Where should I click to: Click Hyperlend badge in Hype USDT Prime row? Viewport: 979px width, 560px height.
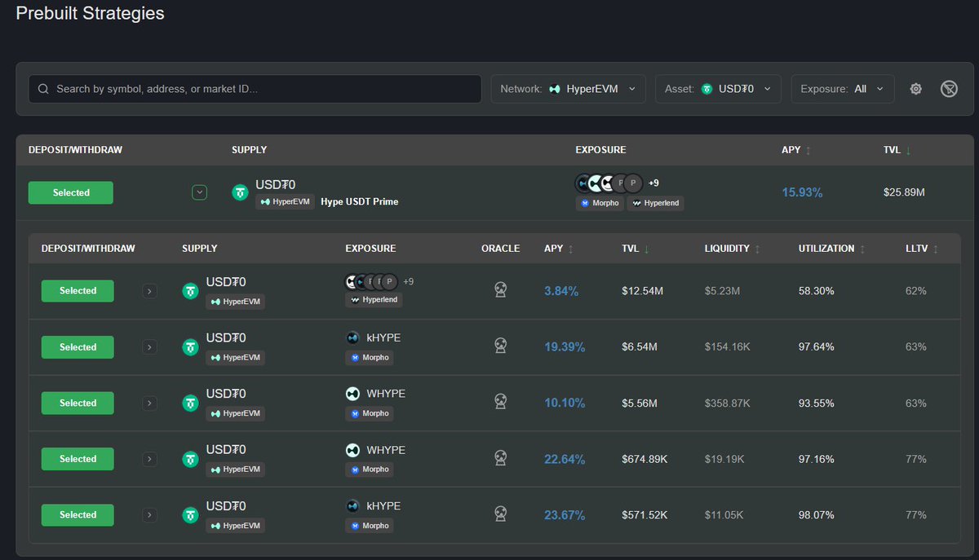pyautogui.click(x=655, y=202)
